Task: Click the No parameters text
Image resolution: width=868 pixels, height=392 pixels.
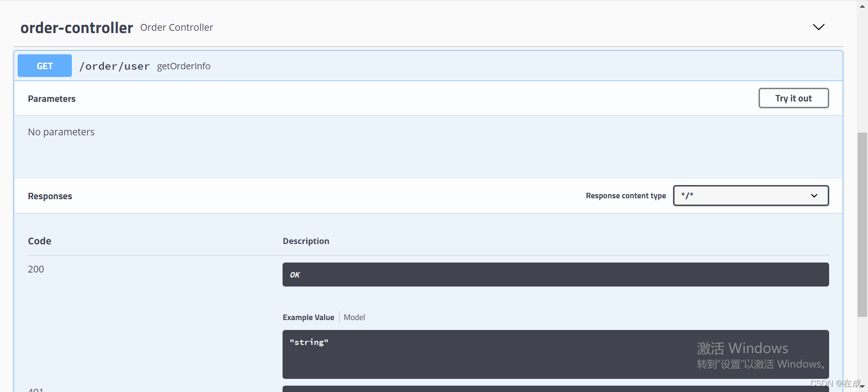Action: (x=61, y=132)
